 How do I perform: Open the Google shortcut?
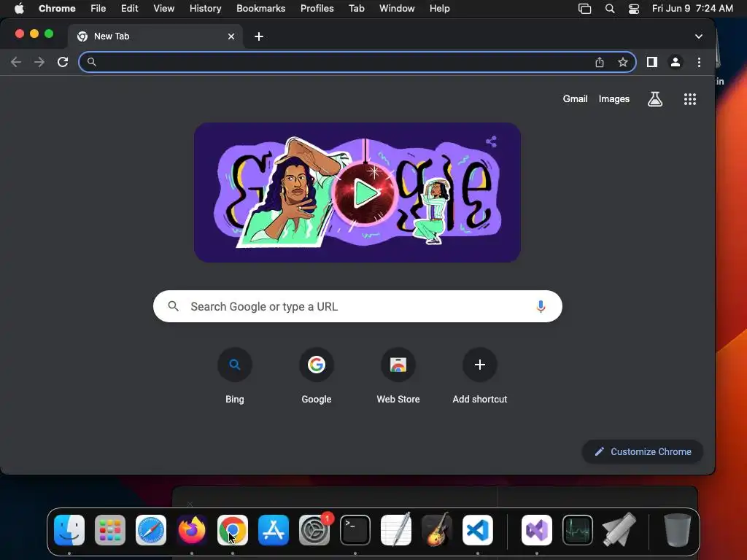pyautogui.click(x=317, y=376)
